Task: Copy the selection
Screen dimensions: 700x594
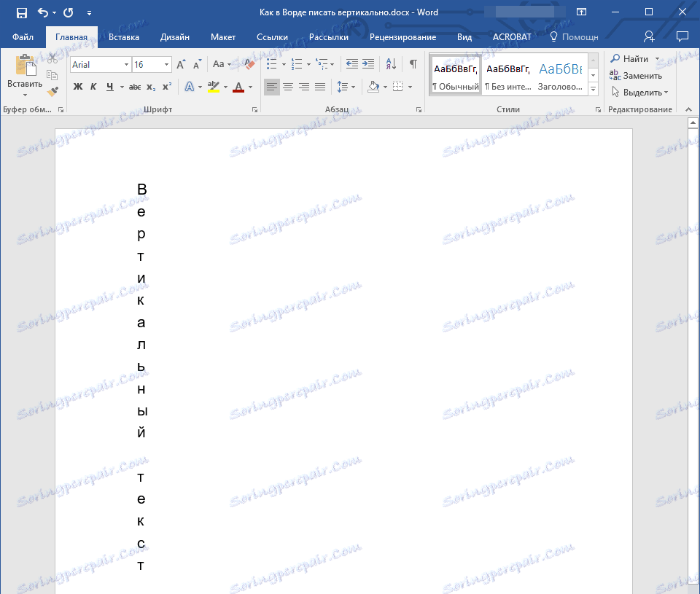Action: (52, 75)
